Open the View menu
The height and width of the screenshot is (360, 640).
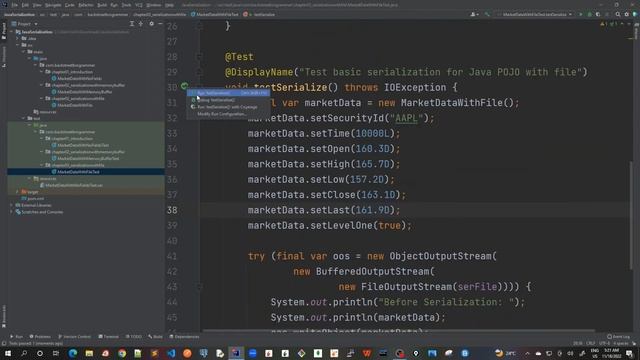(x=37, y=5)
